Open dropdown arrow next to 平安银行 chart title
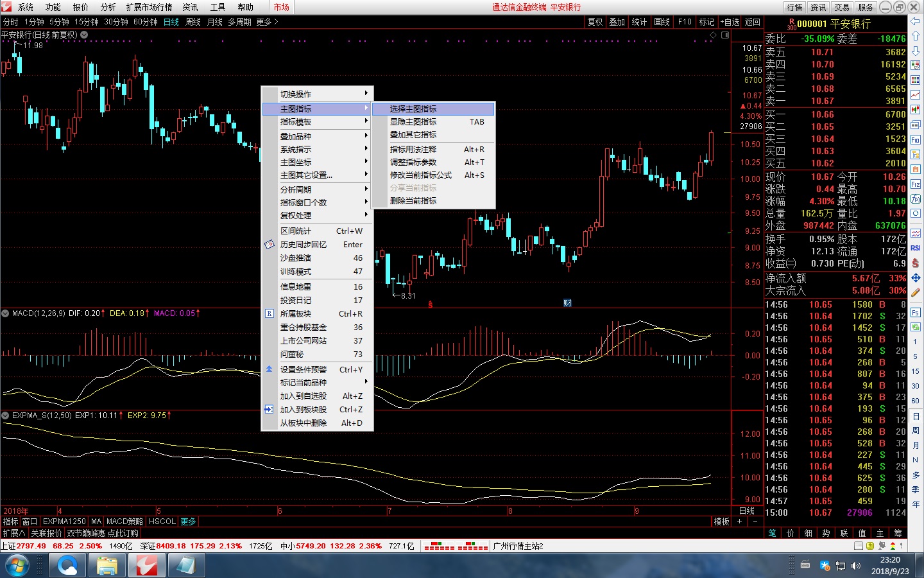 point(84,35)
